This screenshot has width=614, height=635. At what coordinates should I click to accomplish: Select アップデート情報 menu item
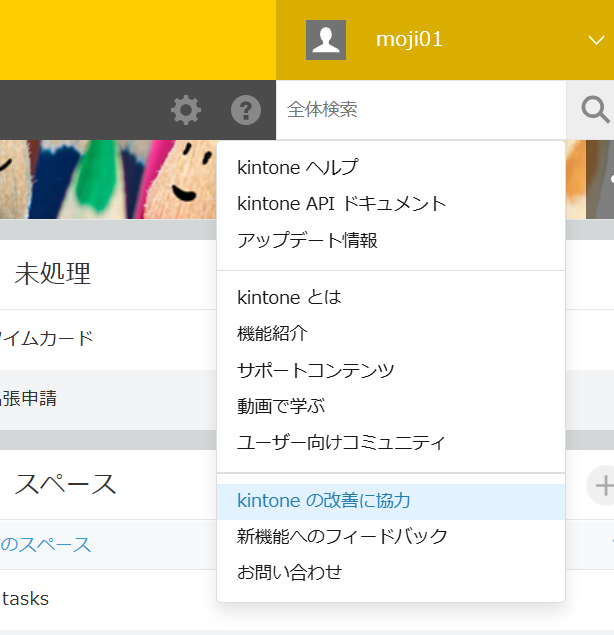tap(391, 240)
